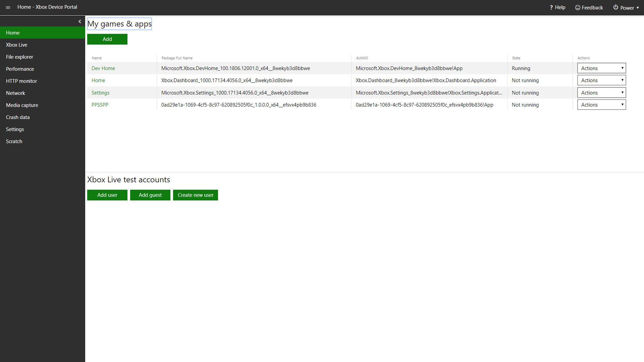Expand the Power dropdown menu
The width and height of the screenshot is (644, 362).
[x=626, y=7]
